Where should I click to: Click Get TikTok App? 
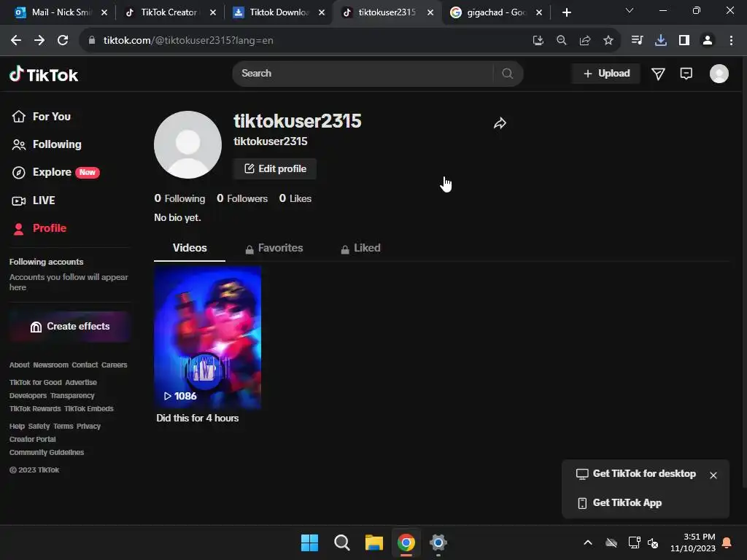(619, 503)
